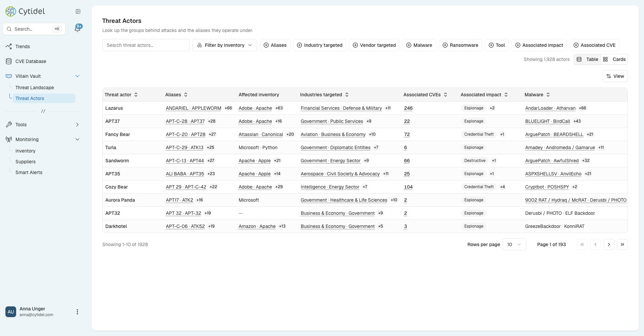This screenshot has height=336, width=644.
Task: Open Cozy Bear 104 CVEs link
Action: click(x=408, y=187)
